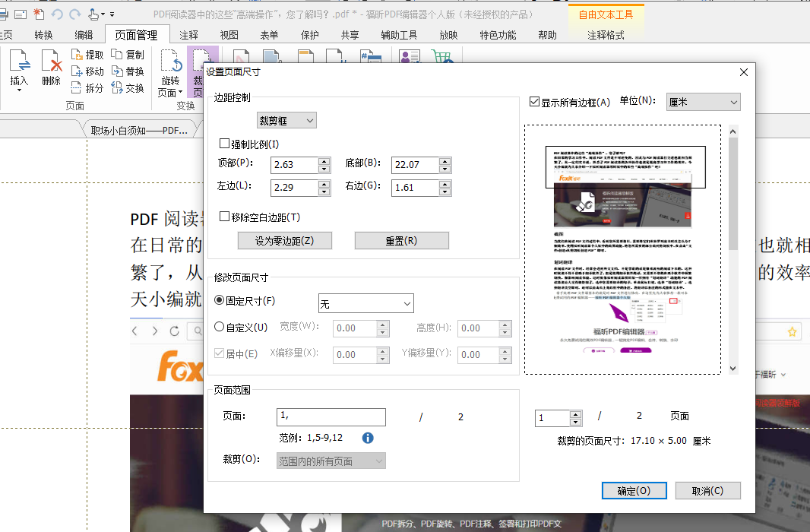Image resolution: width=810 pixels, height=532 pixels.
Task: Decrease the 底部 margin with down arrow
Action: pos(445,169)
